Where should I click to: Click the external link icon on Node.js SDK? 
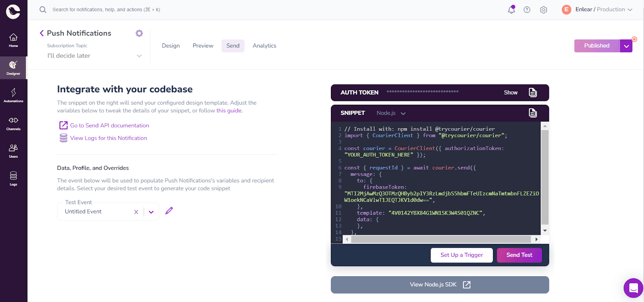tap(466, 285)
